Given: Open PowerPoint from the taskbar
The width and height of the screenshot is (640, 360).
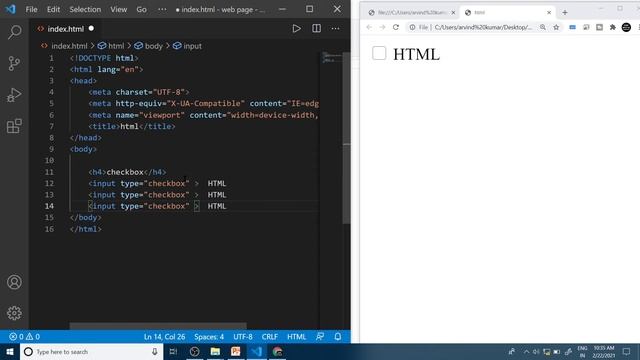Looking at the screenshot, I should pyautogui.click(x=236, y=352).
